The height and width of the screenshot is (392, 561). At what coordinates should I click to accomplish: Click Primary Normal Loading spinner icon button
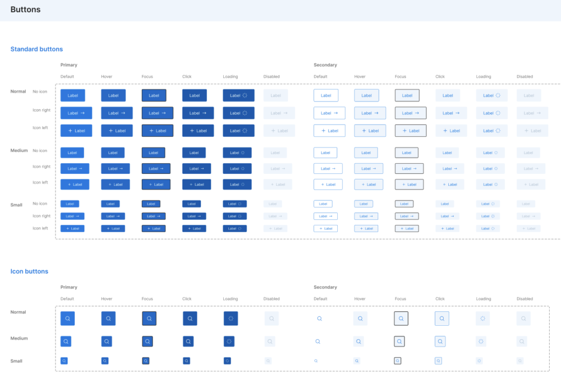coord(231,319)
